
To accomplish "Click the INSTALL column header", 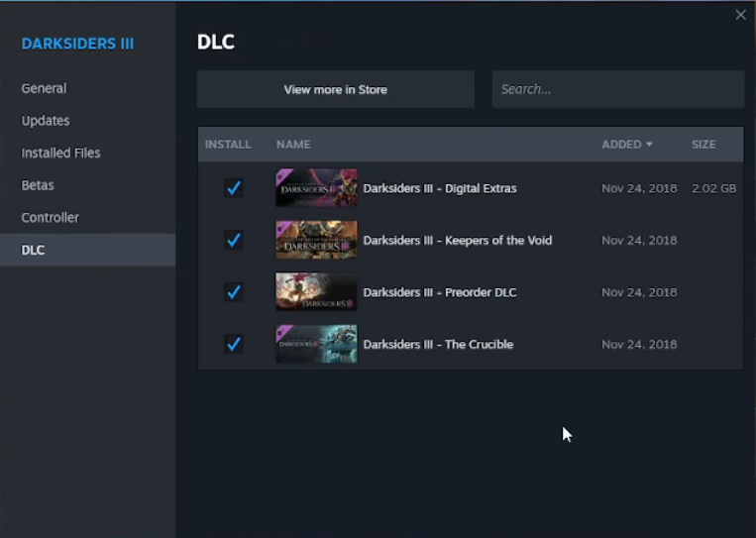I will [x=228, y=144].
